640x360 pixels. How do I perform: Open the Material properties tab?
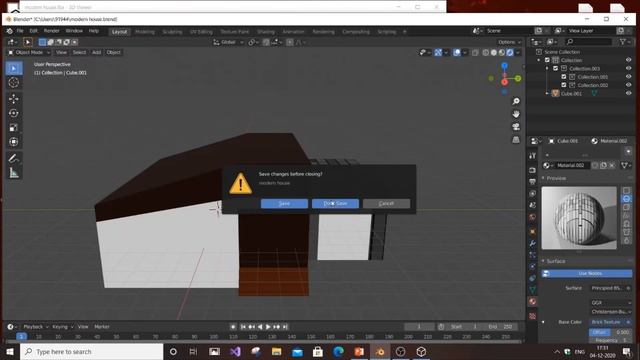[532, 302]
